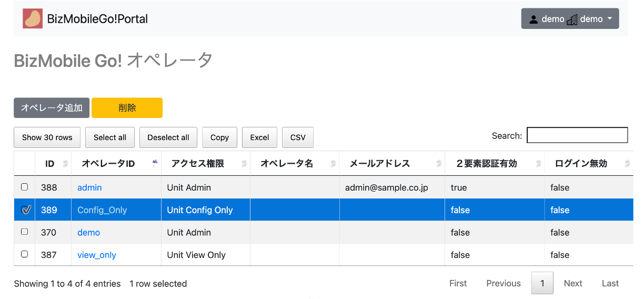Check the view_only row checkbox

click(24, 254)
